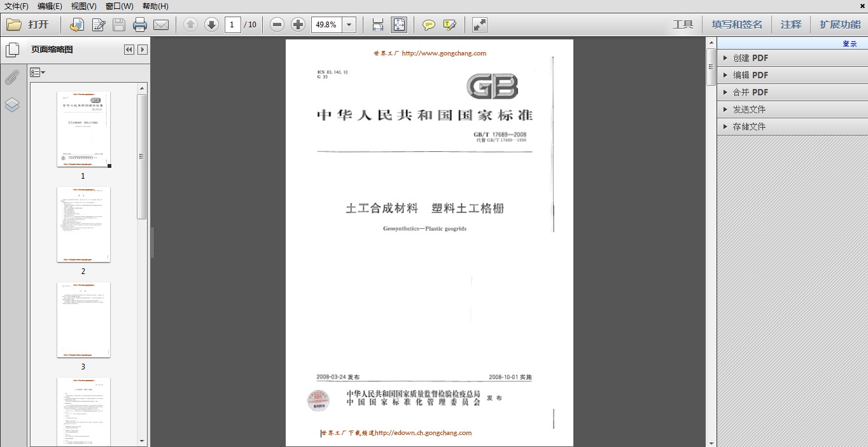Go to previous page with up arrow

coord(190,25)
